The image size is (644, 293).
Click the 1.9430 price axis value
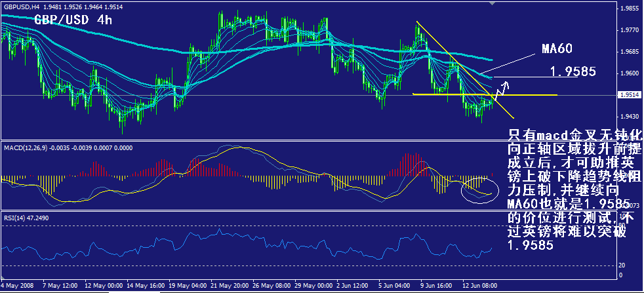click(630, 117)
